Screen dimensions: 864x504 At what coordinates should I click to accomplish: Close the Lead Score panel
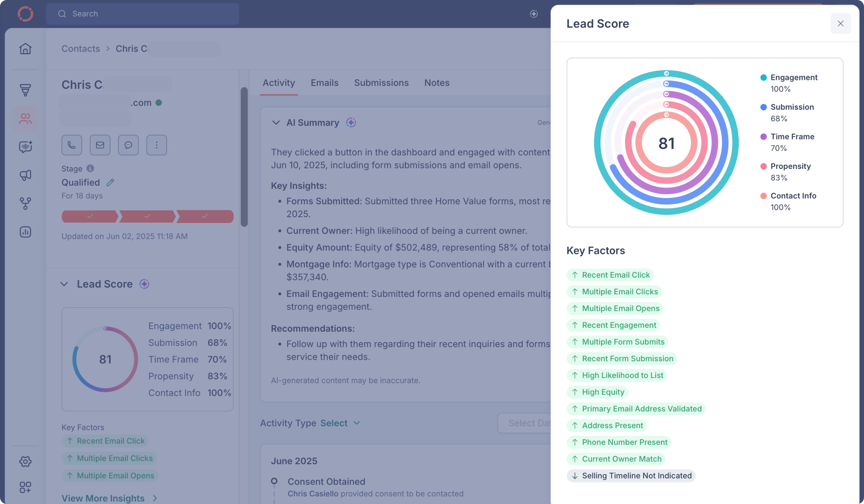coord(840,23)
